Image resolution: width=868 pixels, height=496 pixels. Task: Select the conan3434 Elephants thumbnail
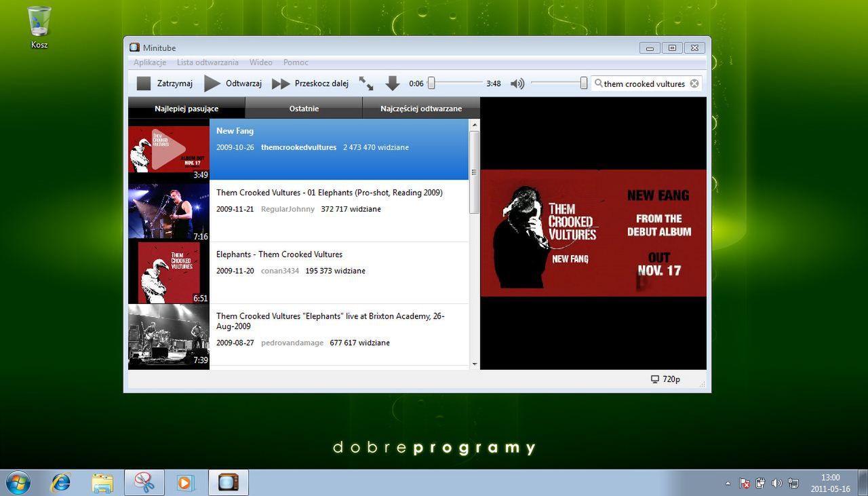pos(169,273)
